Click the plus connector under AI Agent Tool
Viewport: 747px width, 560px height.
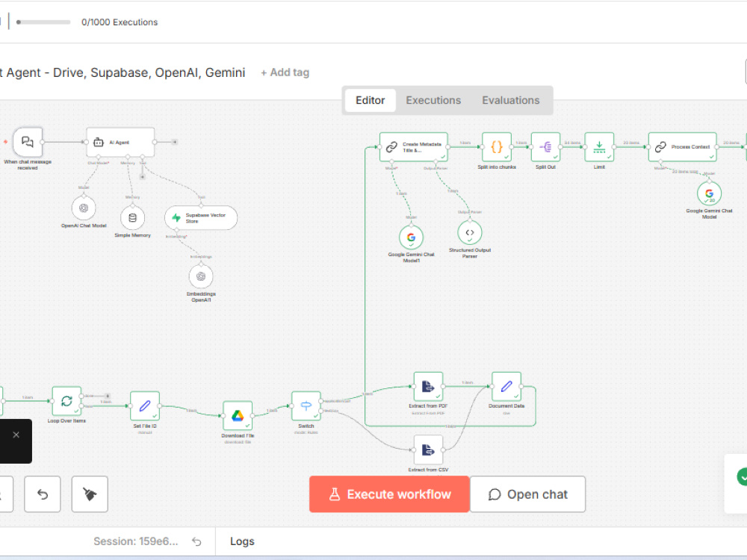[142, 177]
